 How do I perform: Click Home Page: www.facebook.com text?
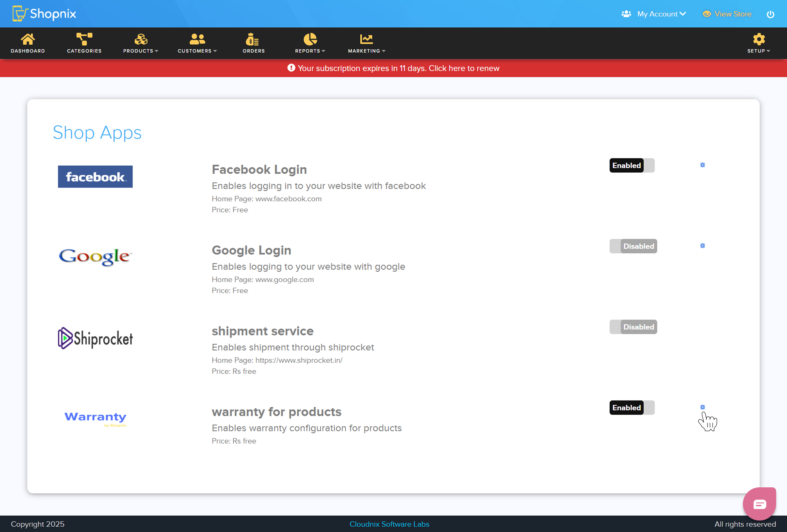pyautogui.click(x=267, y=199)
